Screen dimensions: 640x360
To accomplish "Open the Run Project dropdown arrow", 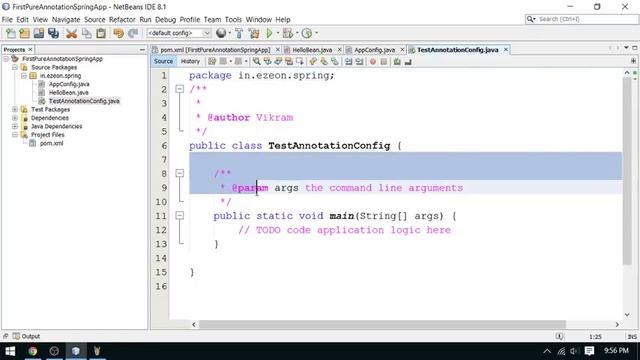I will tap(278, 33).
